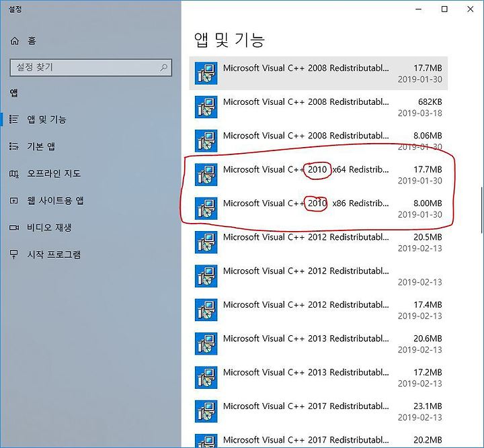Click installer icon of Visual C++ 2010 x86 entry
This screenshot has height=448, width=484.
206,208
